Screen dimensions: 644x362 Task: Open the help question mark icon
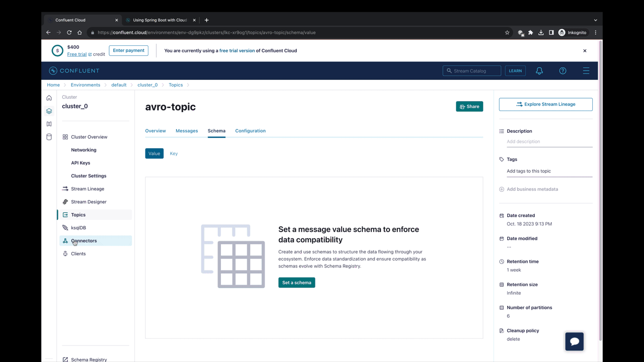(562, 71)
